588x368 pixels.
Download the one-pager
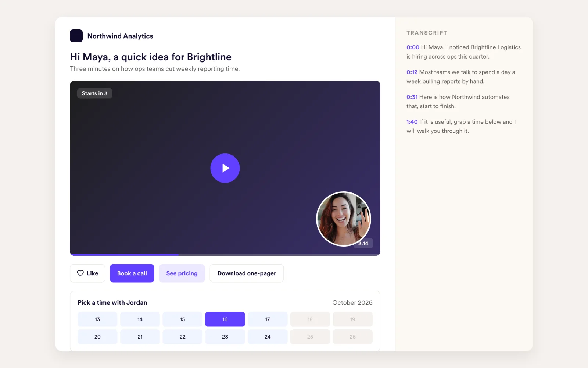tap(247, 273)
